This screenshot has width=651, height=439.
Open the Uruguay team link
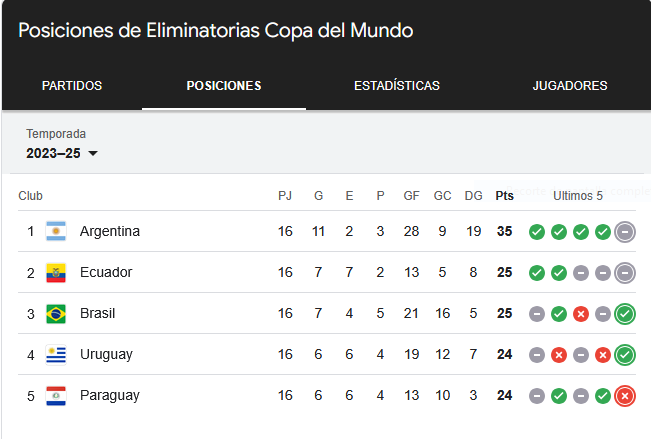click(x=106, y=355)
